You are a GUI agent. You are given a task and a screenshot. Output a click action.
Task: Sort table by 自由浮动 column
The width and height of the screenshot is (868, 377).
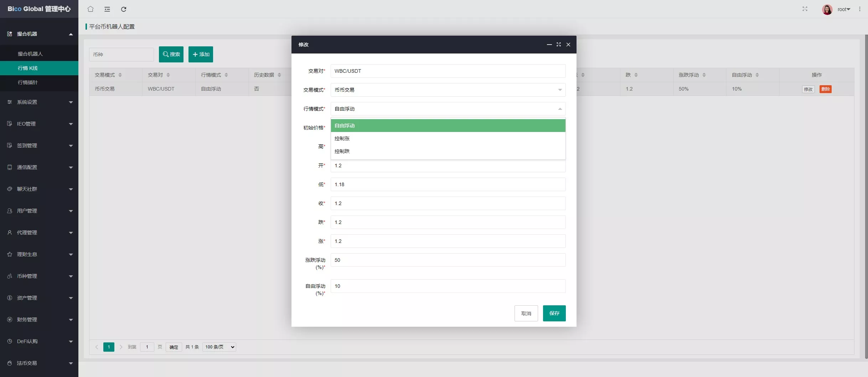coord(757,75)
